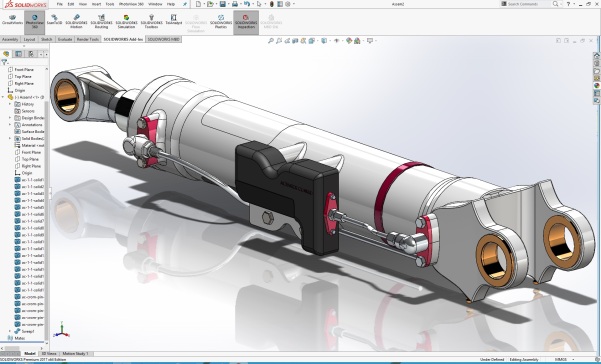Switch to the 3D Views bottom tab
601x364 pixels.
(x=49, y=354)
